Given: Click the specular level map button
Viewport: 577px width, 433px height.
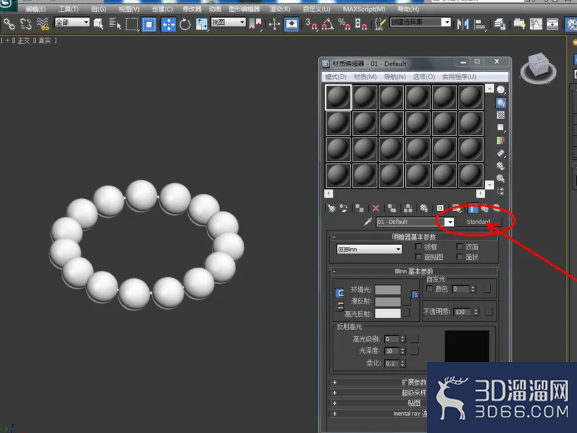Looking at the screenshot, I should (x=415, y=339).
